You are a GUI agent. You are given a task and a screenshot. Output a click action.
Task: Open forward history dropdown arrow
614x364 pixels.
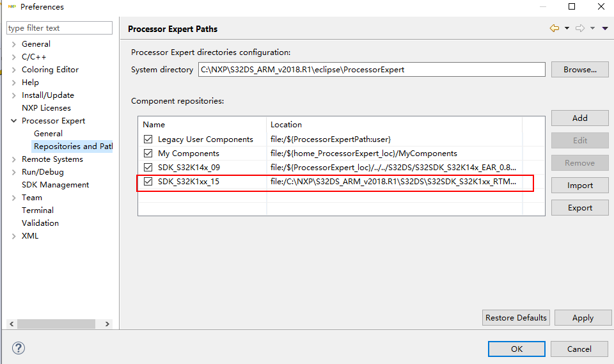[x=593, y=28]
